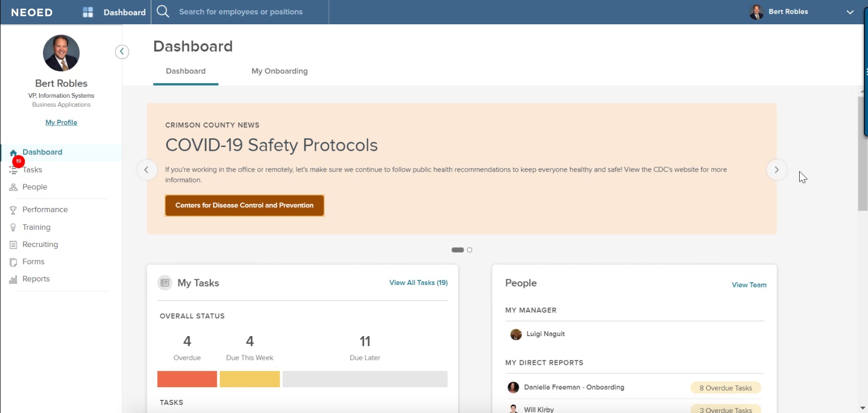Click the Dashboard grid icon in header
868x413 pixels.
click(88, 12)
